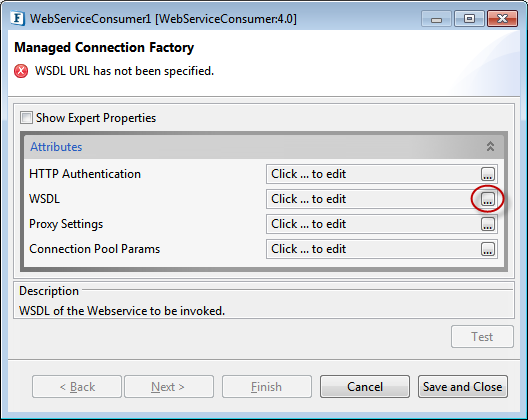Screen dimensions: 528x420
Task: Enable Show Expert Properties checkbox
Action: pos(26,118)
